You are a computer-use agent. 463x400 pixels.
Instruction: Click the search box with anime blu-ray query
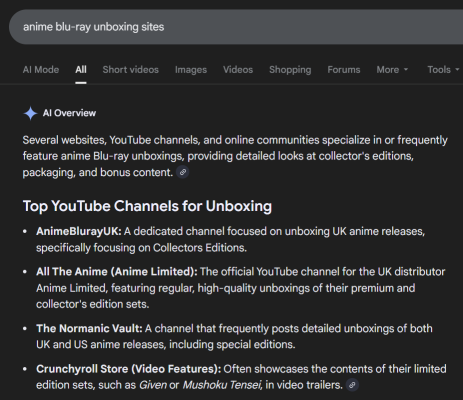[x=236, y=27]
